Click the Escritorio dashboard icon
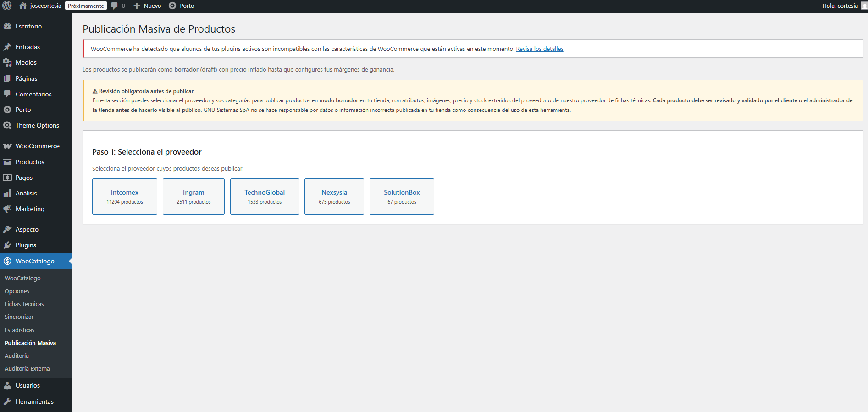The width and height of the screenshot is (868, 412). [x=7, y=27]
